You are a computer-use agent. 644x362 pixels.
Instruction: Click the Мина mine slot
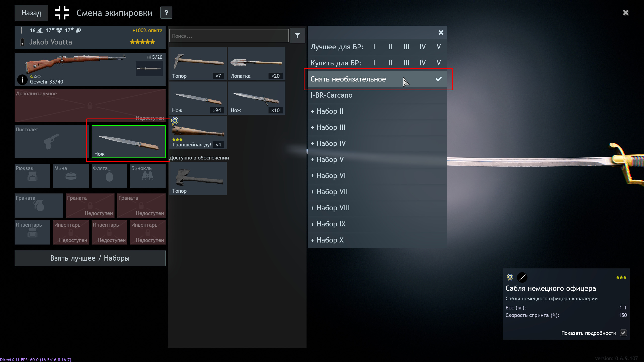point(71,176)
